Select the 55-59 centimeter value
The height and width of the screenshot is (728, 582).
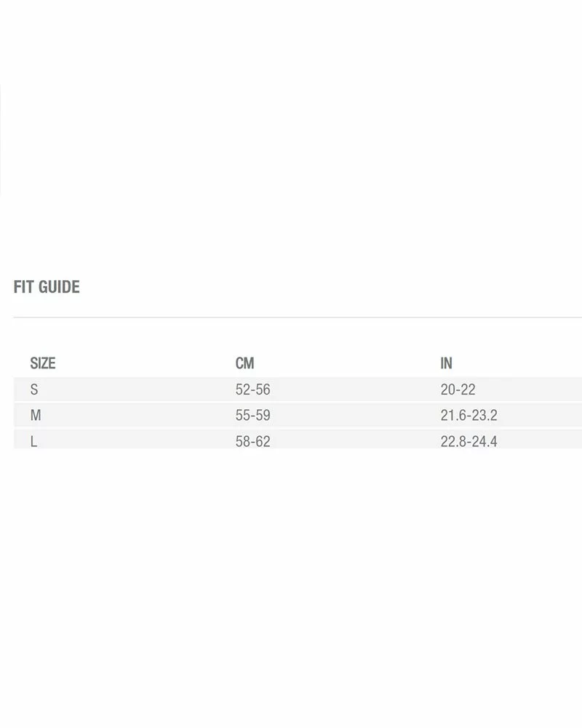(x=252, y=416)
